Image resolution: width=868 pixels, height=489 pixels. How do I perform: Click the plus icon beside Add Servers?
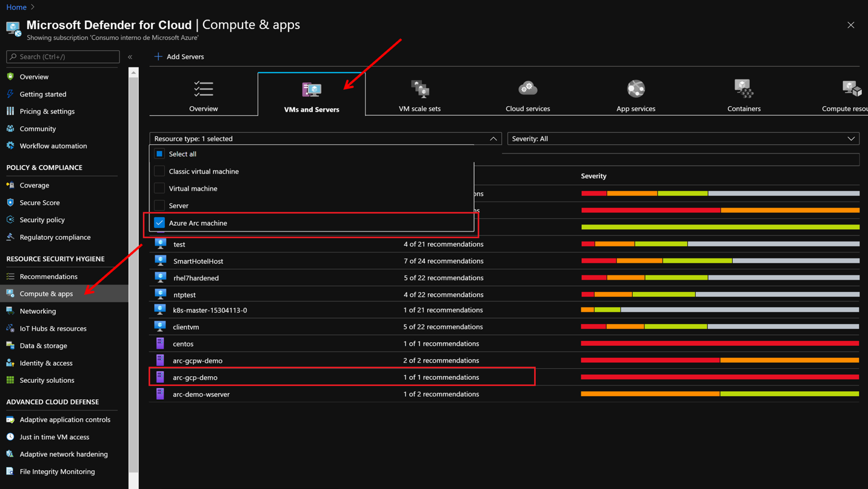[x=158, y=56]
